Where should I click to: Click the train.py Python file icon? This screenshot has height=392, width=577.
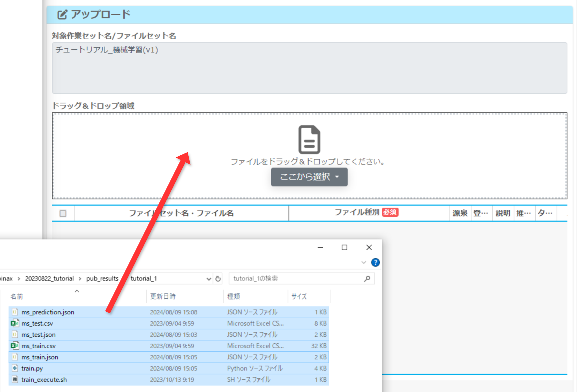[15, 368]
